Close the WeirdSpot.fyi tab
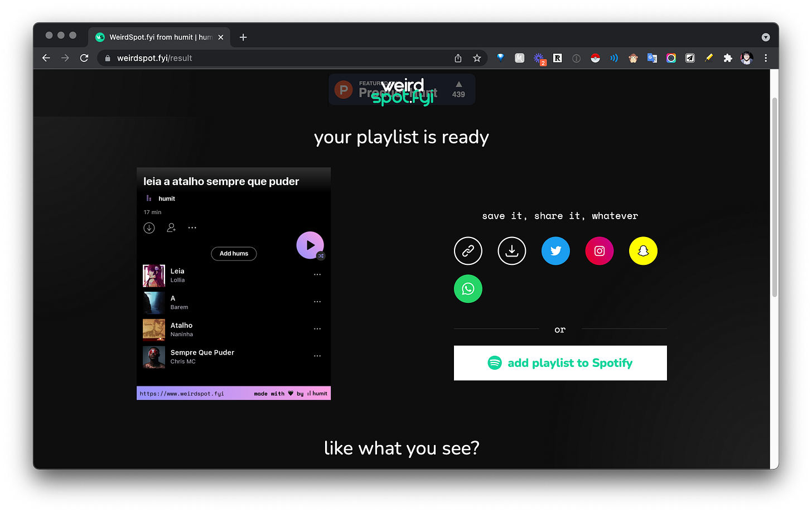This screenshot has width=812, height=513. (221, 37)
